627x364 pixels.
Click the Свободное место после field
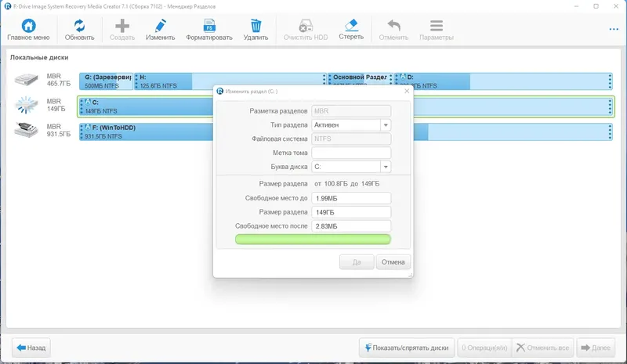[x=351, y=226]
